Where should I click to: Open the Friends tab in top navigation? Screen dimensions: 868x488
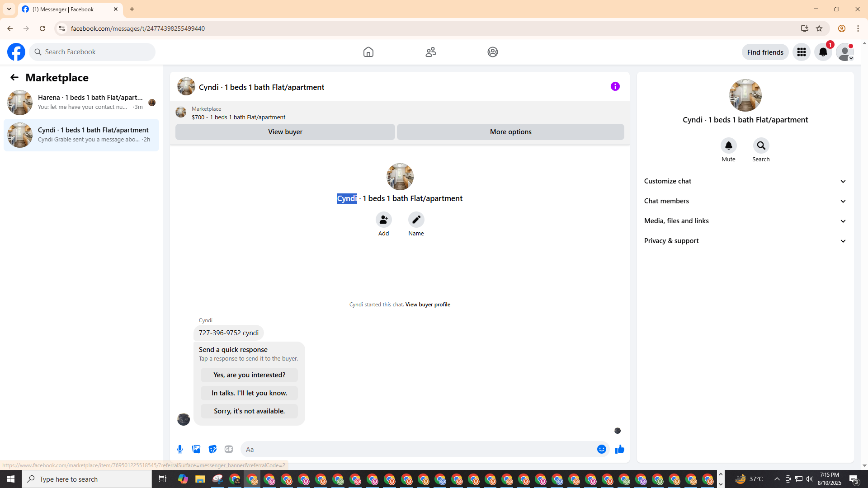430,52
